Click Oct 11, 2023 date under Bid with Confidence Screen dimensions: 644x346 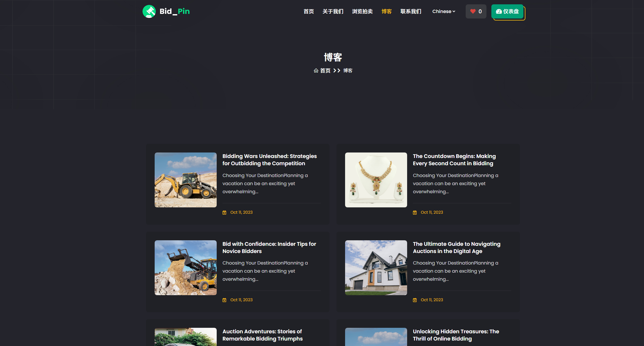pos(241,300)
